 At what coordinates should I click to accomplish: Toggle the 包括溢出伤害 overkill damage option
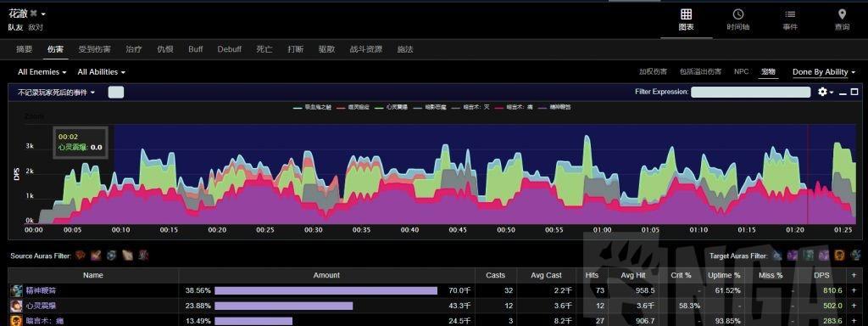click(700, 71)
